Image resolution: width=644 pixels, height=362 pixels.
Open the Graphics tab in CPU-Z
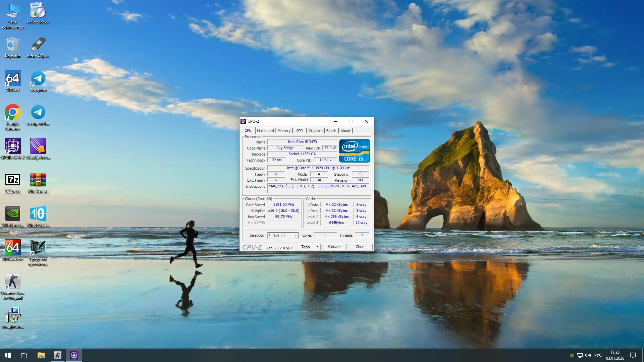click(x=315, y=131)
